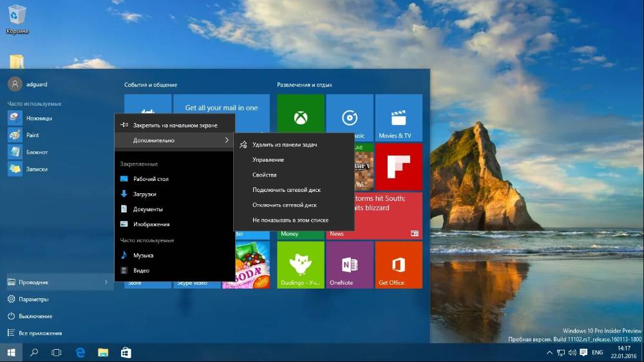Show hidden system tray icons
This screenshot has width=644, height=362.
549,353
